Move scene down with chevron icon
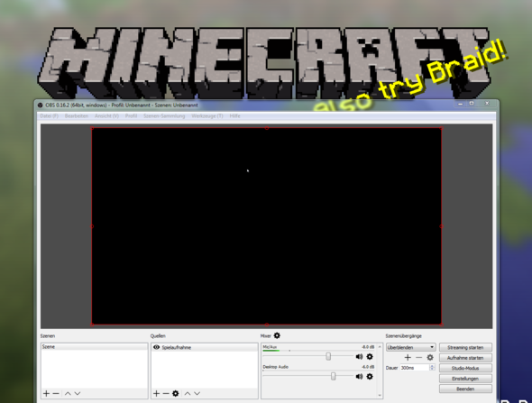Viewport: 532px width, 403px height. click(78, 393)
